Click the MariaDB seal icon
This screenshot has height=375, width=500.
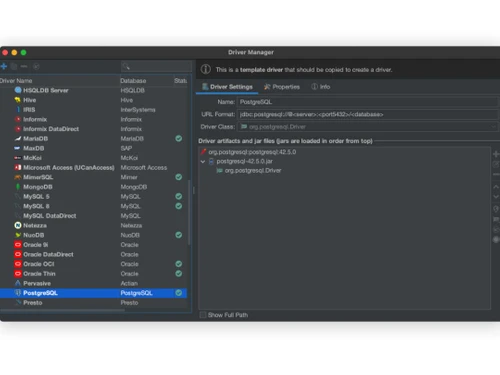pos(18,138)
